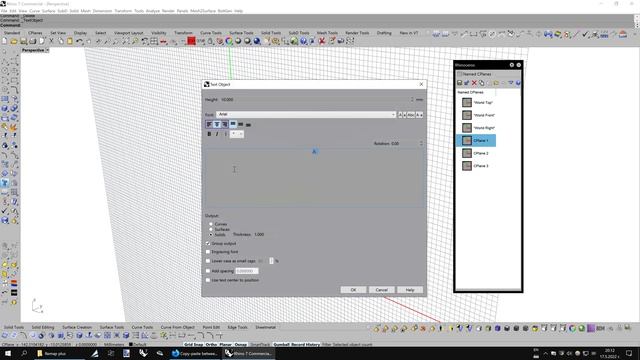Align text center in Text Object dialog
The image size is (640, 360).
(x=217, y=124)
